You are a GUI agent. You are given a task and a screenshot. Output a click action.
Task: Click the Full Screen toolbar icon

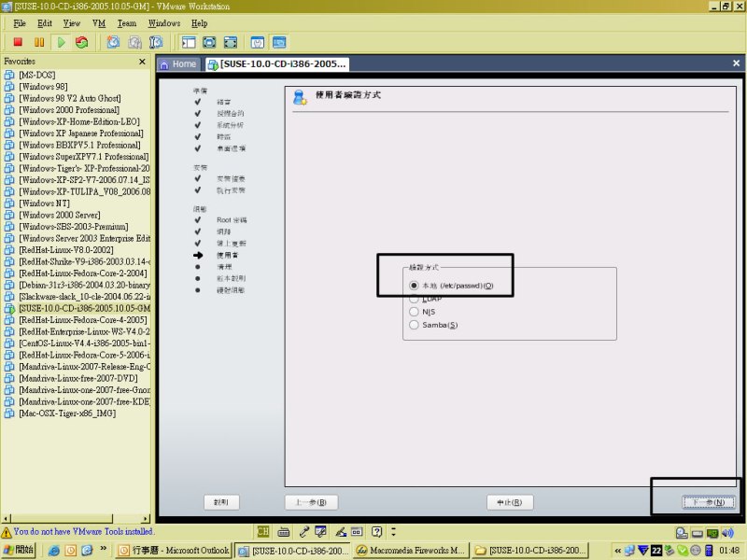coord(230,42)
